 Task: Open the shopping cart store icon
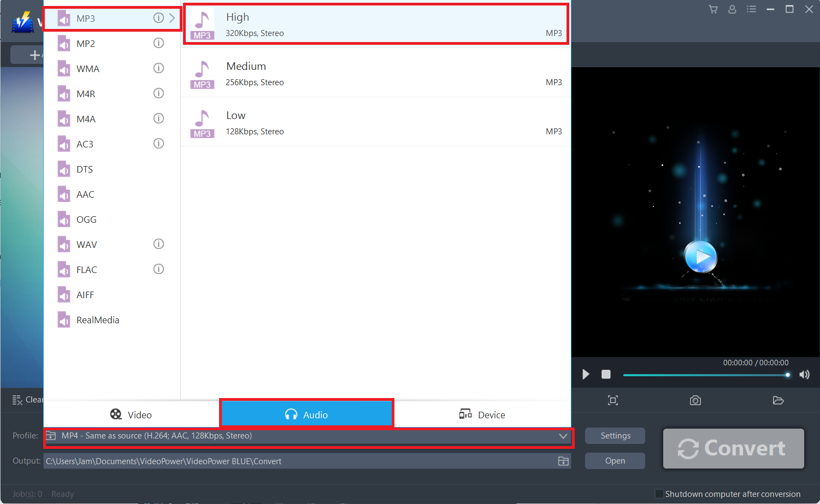coord(713,9)
